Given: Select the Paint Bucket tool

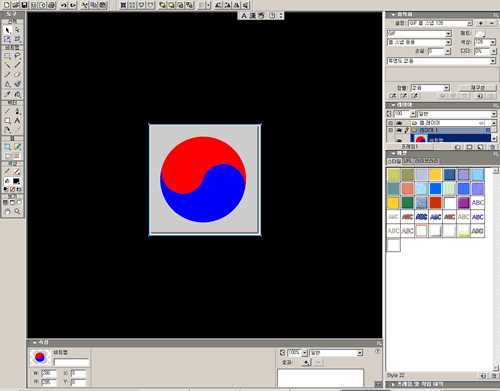Looking at the screenshot, I should click(17, 94).
